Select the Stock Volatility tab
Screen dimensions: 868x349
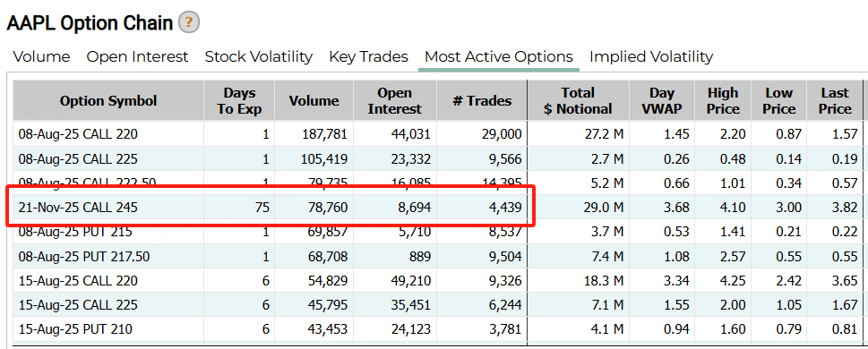(x=259, y=56)
